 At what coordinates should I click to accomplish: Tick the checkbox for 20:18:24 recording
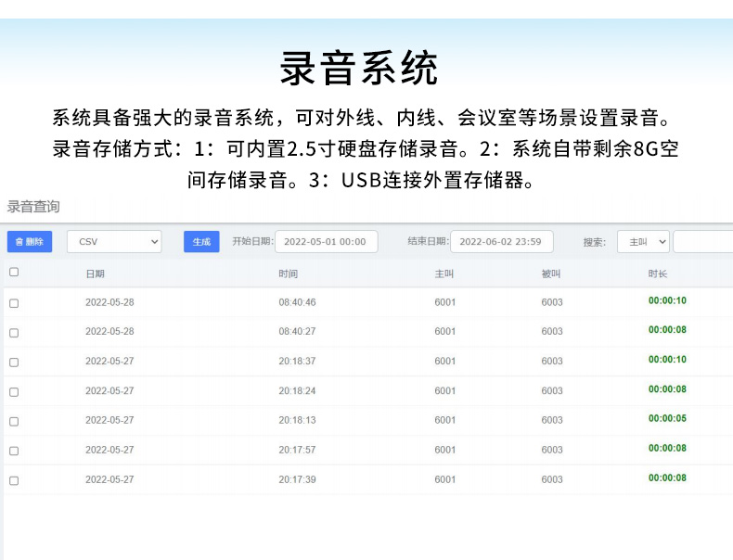[x=14, y=391]
